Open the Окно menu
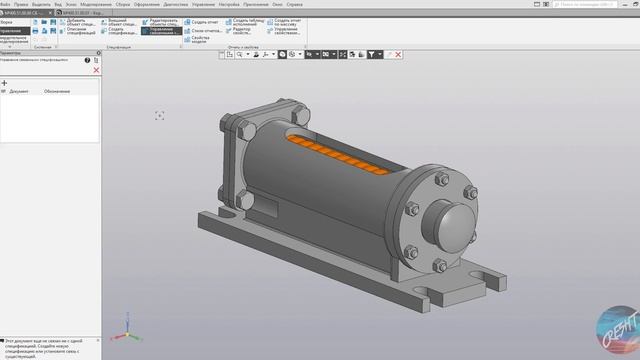The height and width of the screenshot is (360, 640). (277, 4)
